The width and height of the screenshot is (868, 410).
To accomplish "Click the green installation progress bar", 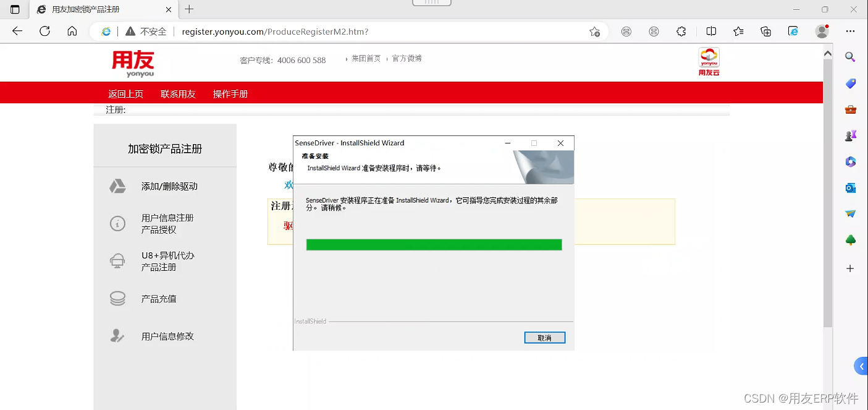I will tap(434, 245).
